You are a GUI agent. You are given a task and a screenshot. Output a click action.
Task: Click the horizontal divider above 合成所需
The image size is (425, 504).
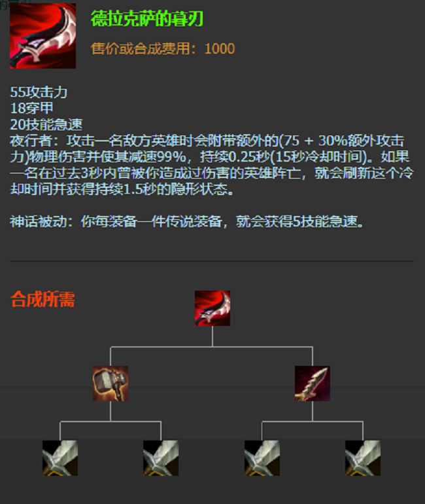click(x=212, y=261)
